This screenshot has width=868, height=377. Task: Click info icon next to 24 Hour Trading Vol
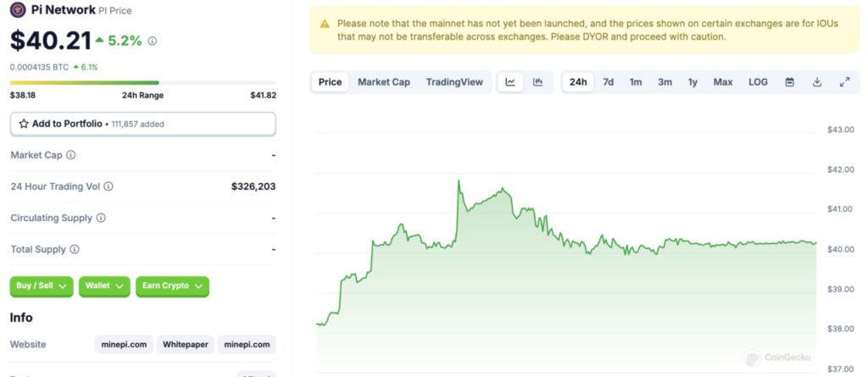point(108,186)
